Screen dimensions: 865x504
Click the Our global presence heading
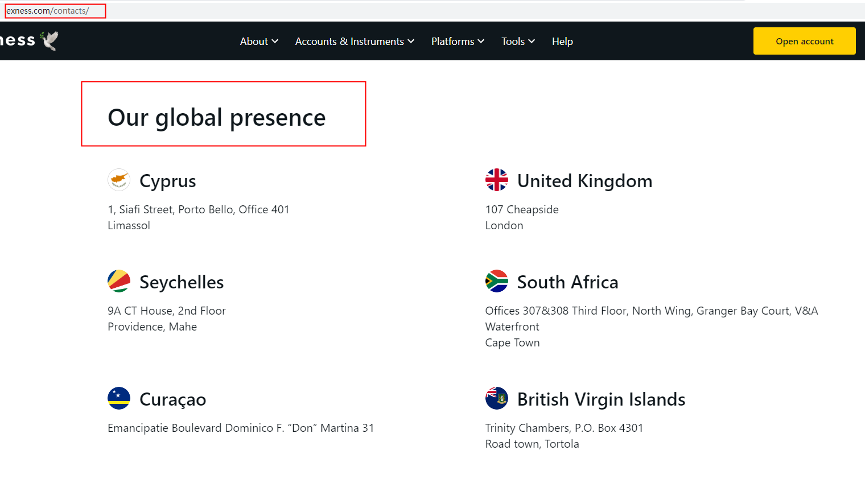click(x=217, y=118)
